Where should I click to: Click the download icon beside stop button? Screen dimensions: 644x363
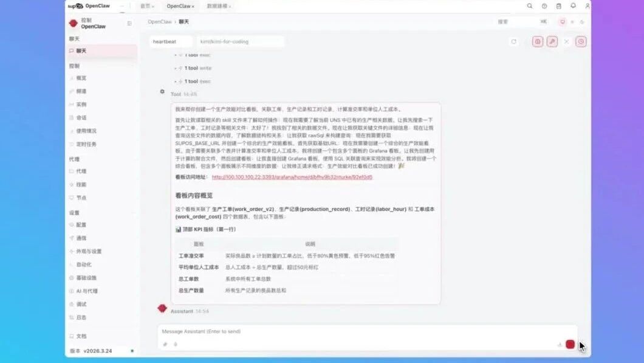[x=560, y=345]
